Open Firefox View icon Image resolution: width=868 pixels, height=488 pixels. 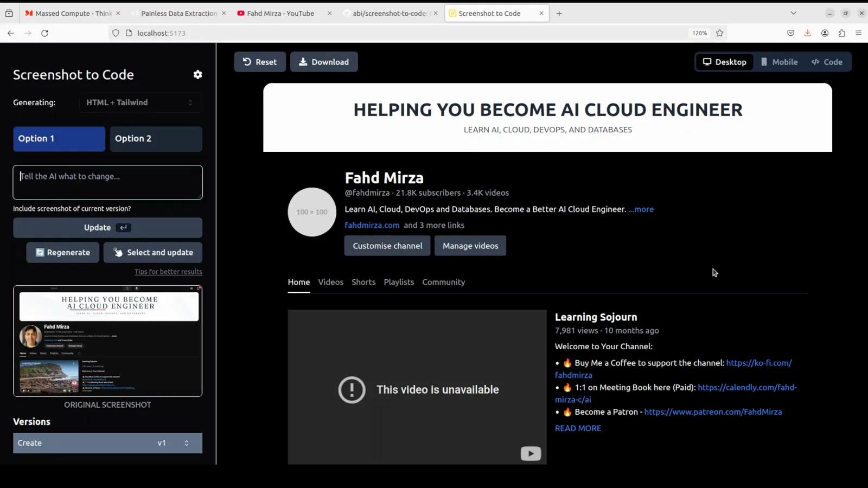(9, 13)
